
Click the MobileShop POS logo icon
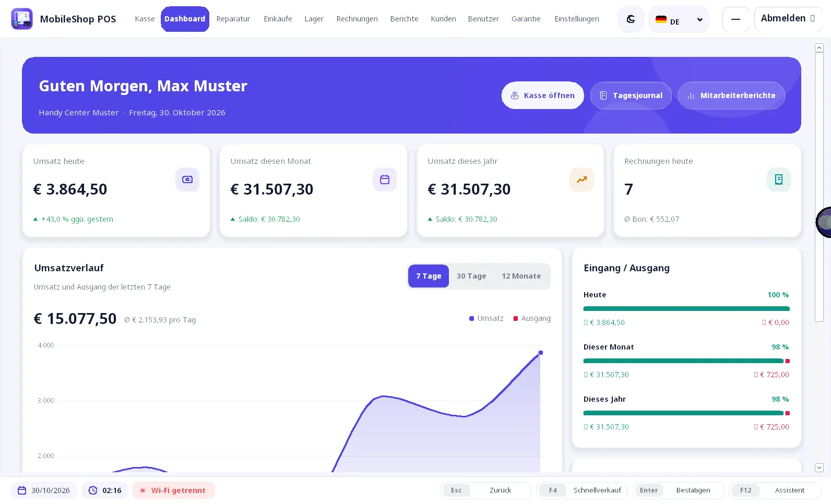[22, 19]
